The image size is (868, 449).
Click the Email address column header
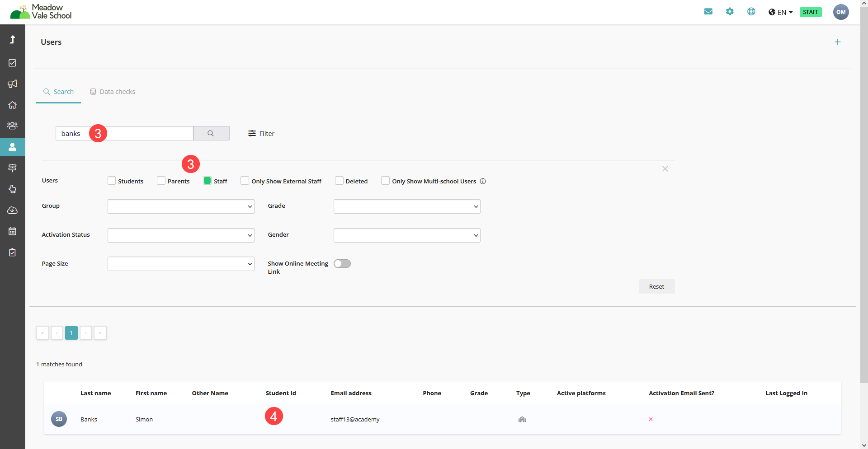[x=351, y=393]
